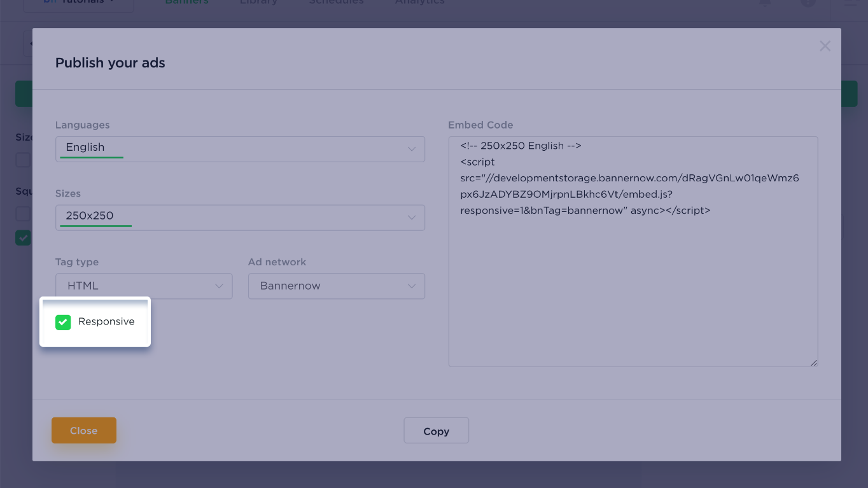Expand the Tag type HTML dropdown
Viewport: 868px width, 488px height.
tap(144, 286)
